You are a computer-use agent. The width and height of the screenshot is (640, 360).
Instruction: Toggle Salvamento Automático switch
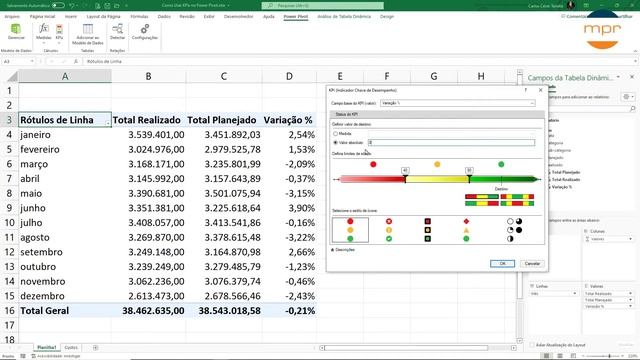coord(58,6)
